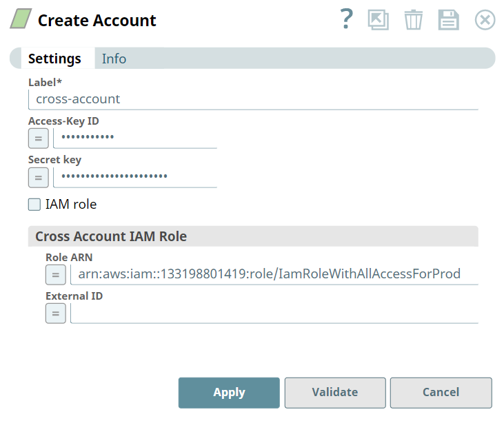This screenshot has height=423, width=504.
Task: Switch to the Info tab
Action: click(114, 59)
